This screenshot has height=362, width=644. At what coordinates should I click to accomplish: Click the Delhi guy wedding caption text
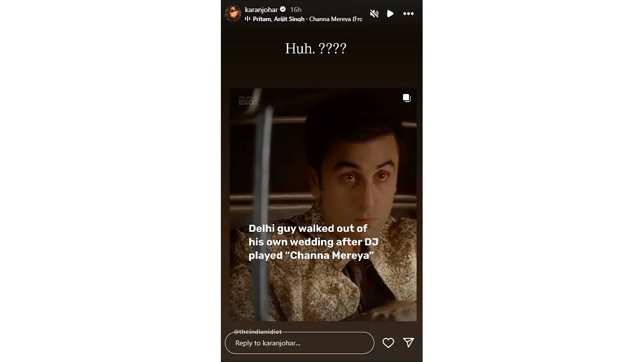pyautogui.click(x=313, y=242)
